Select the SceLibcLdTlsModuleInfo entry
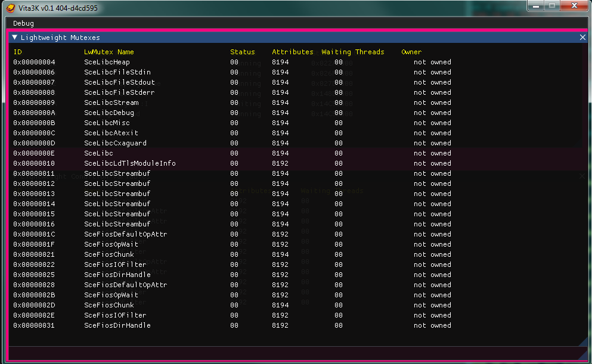 [x=130, y=164]
